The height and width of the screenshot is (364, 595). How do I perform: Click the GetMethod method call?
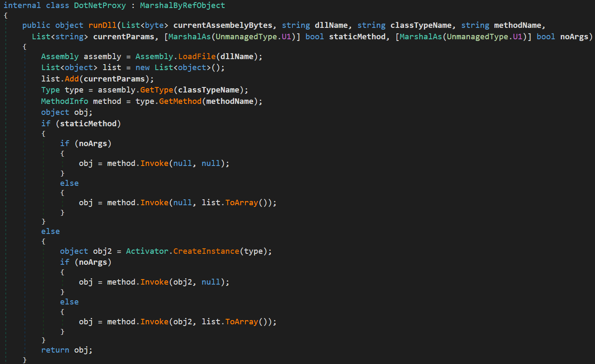pos(180,101)
